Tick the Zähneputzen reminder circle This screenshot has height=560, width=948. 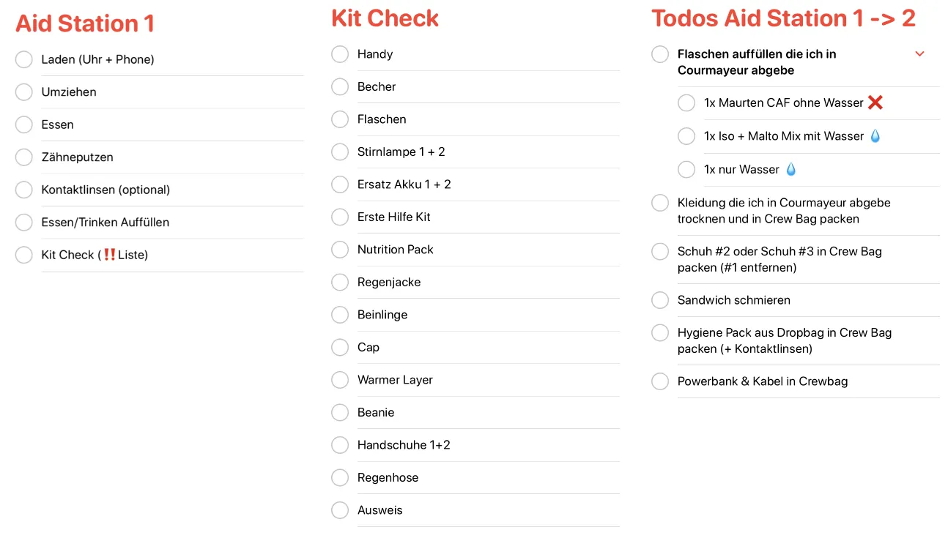pyautogui.click(x=24, y=157)
